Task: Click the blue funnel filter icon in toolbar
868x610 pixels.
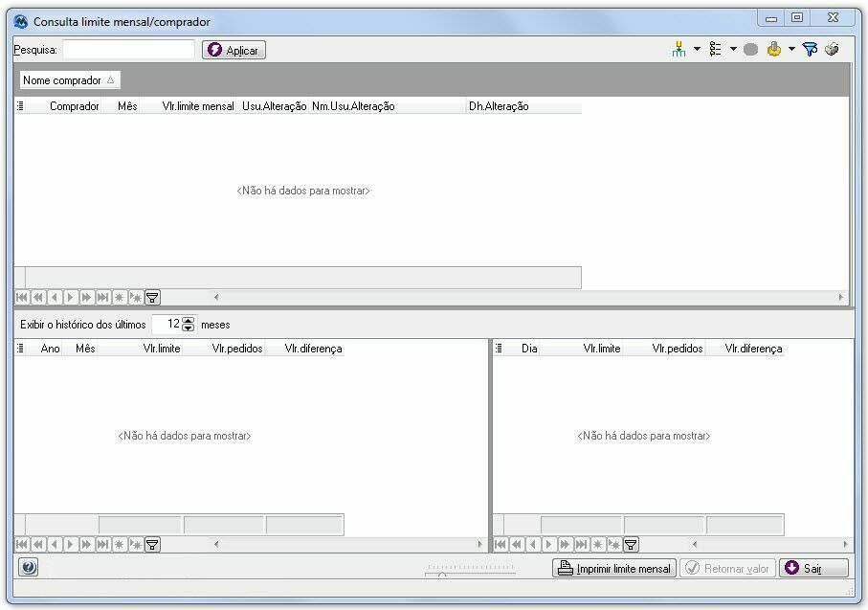Action: [x=810, y=49]
